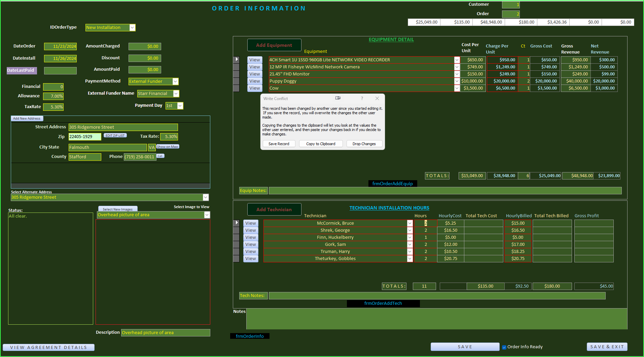Uncheck the Order Info Ready checkbox

pos(504,347)
